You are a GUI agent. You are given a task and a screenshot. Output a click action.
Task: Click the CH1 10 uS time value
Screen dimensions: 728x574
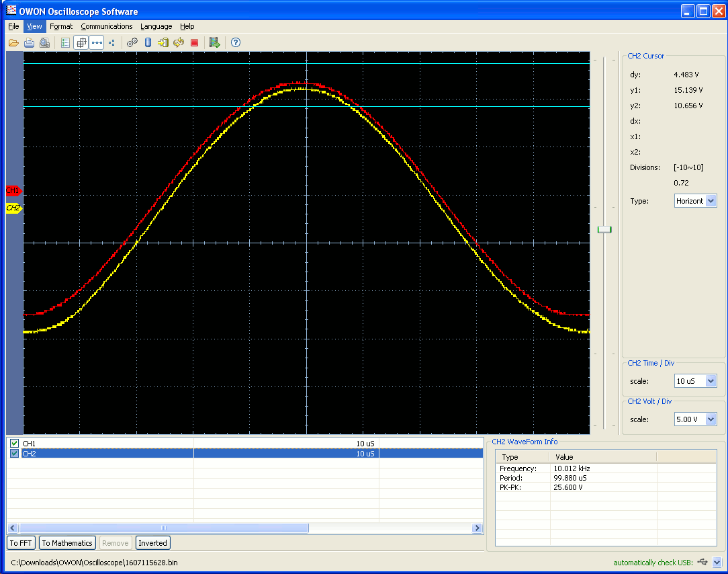click(x=365, y=444)
